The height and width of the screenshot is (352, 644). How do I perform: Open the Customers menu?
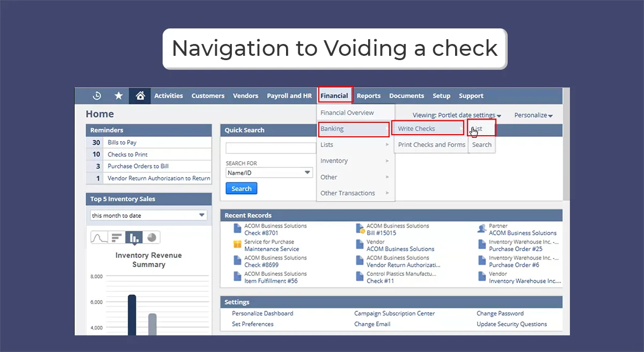pyautogui.click(x=208, y=96)
